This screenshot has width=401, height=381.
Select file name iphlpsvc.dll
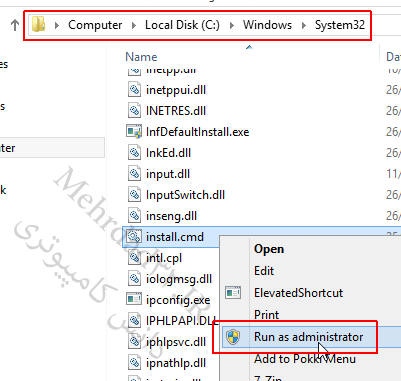[176, 342]
